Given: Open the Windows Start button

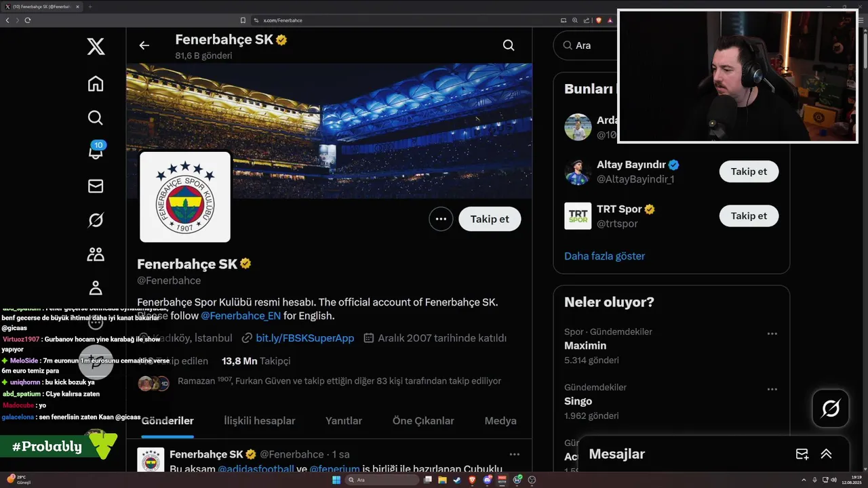Looking at the screenshot, I should 336,480.
